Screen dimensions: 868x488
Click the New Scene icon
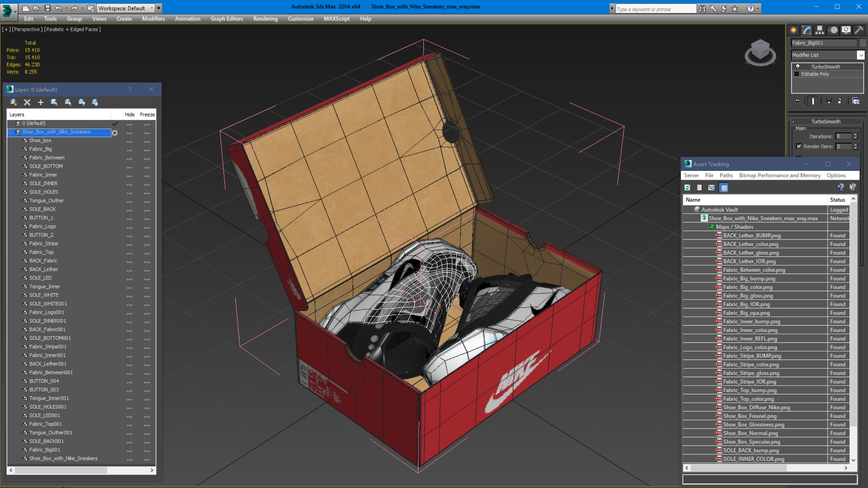pos(26,8)
